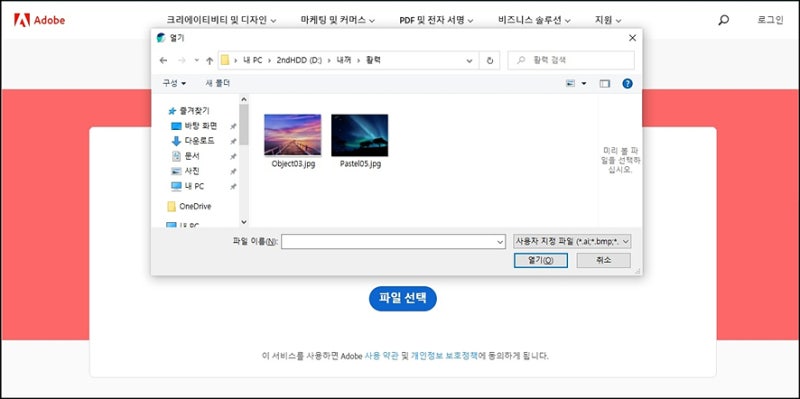Refresh the folder listing

click(490, 60)
